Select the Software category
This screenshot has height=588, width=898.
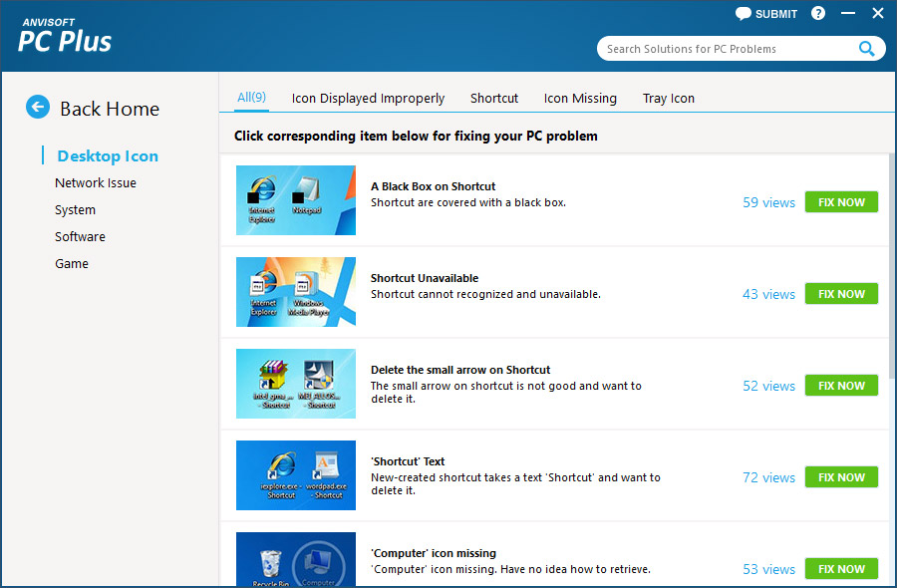[80, 236]
